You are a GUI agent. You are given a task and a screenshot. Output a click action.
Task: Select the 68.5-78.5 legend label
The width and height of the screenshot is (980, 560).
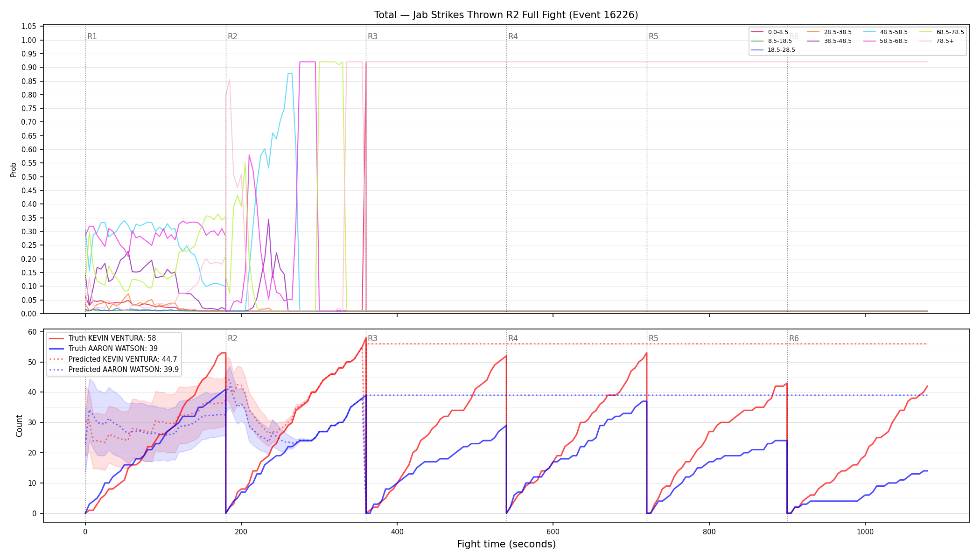click(x=950, y=32)
